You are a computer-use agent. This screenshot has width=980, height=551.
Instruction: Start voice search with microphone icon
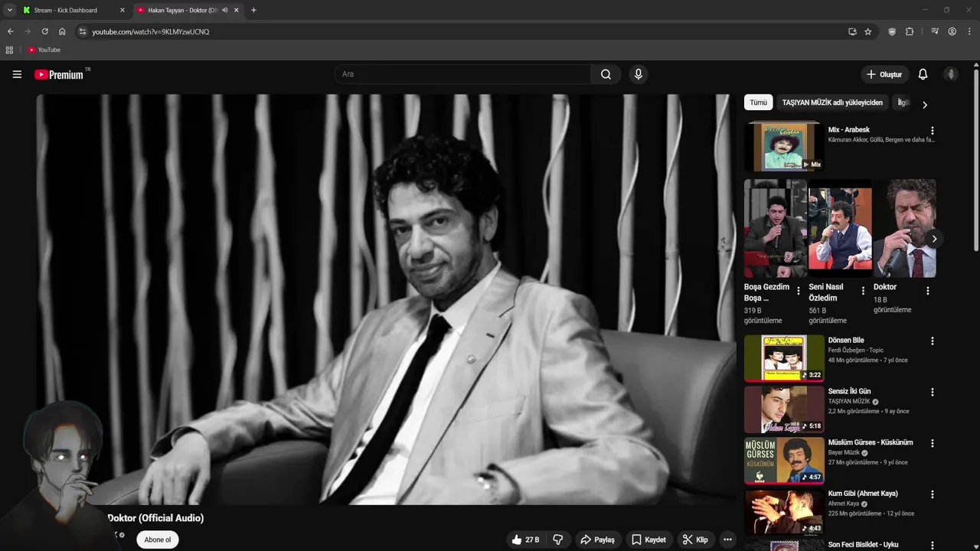[638, 74]
